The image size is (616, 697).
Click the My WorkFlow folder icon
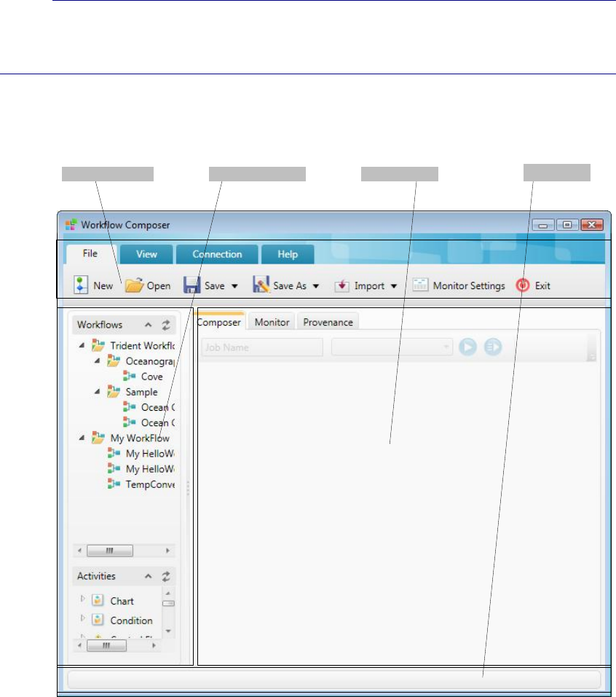(x=98, y=438)
